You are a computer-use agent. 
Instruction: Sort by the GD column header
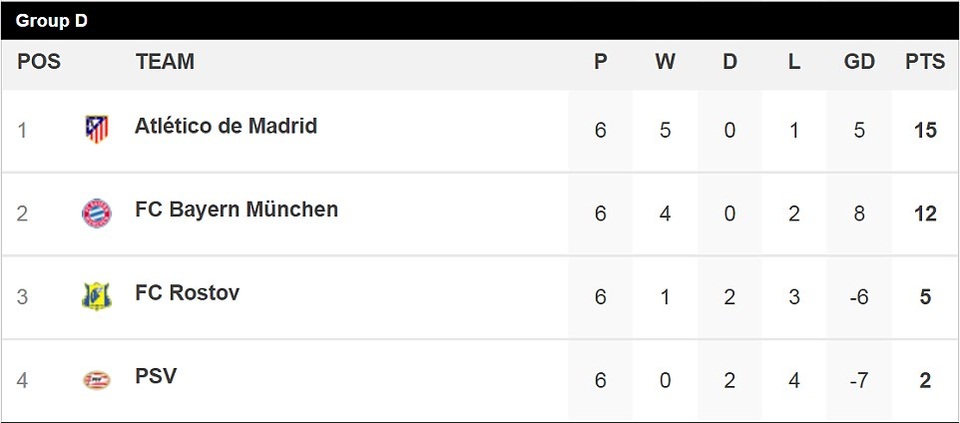tap(859, 62)
